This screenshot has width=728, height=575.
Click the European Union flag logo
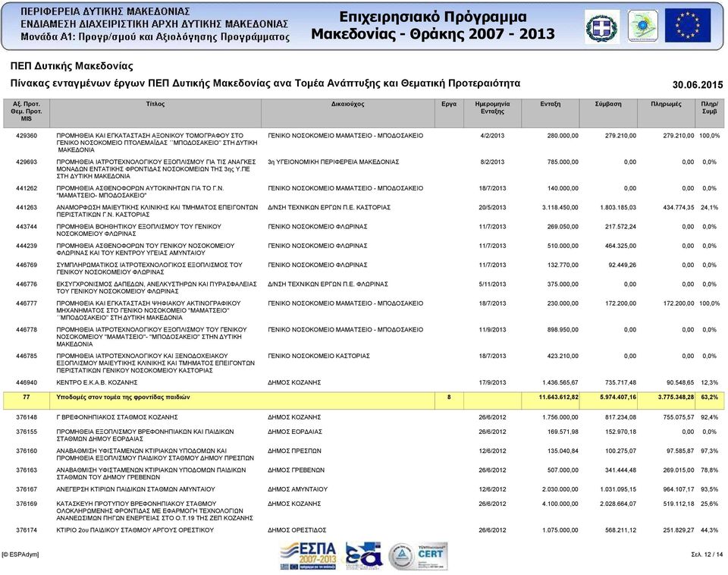pyautogui.click(x=688, y=26)
